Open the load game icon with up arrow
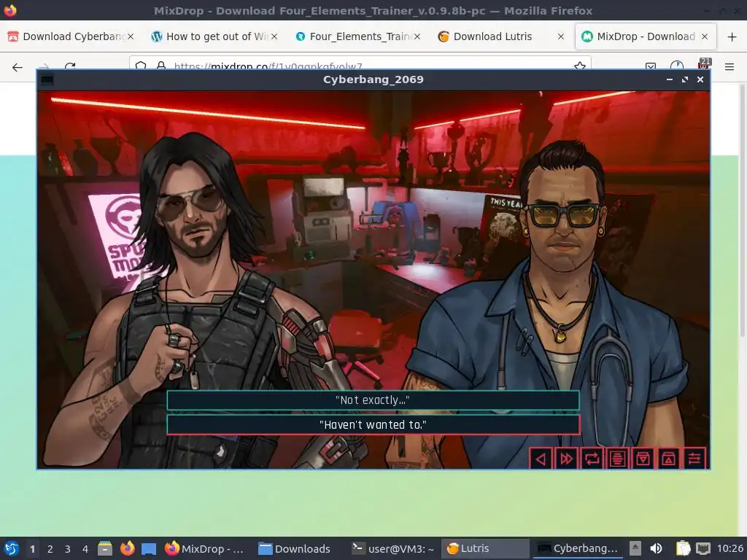 (x=669, y=459)
